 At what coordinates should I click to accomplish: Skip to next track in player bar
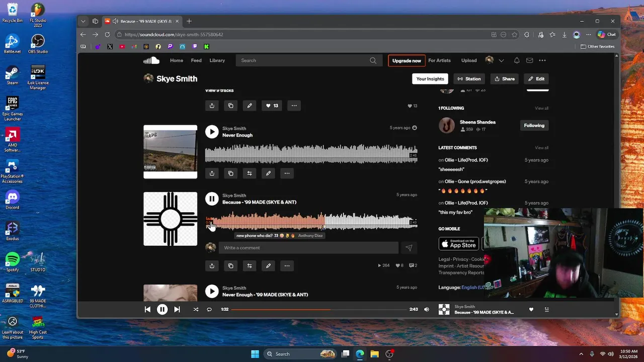[177, 309]
